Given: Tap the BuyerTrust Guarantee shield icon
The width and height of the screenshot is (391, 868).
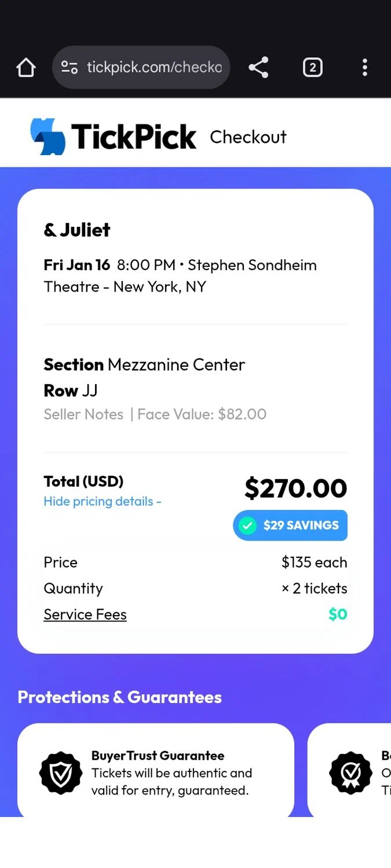Looking at the screenshot, I should tap(61, 773).
